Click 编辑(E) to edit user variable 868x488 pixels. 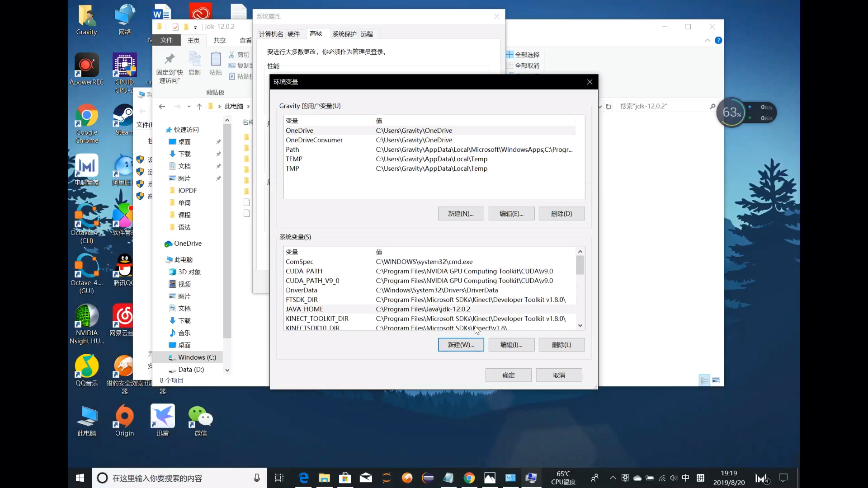click(511, 213)
